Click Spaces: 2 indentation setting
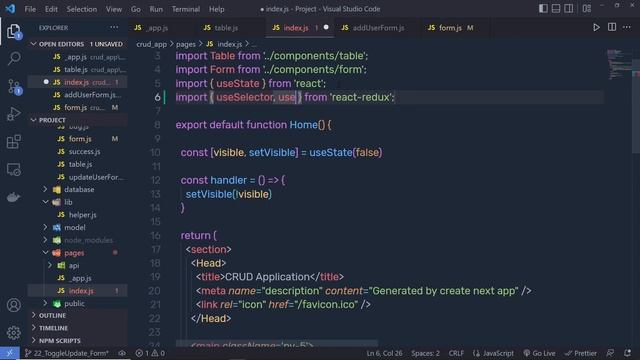Image resolution: width=640 pixels, height=360 pixels. pyautogui.click(x=425, y=353)
